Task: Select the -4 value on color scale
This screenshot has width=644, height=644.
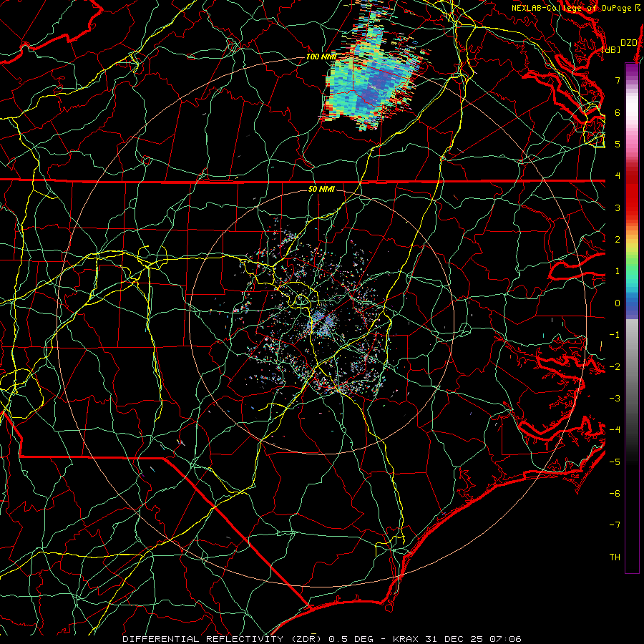Action: coord(615,430)
